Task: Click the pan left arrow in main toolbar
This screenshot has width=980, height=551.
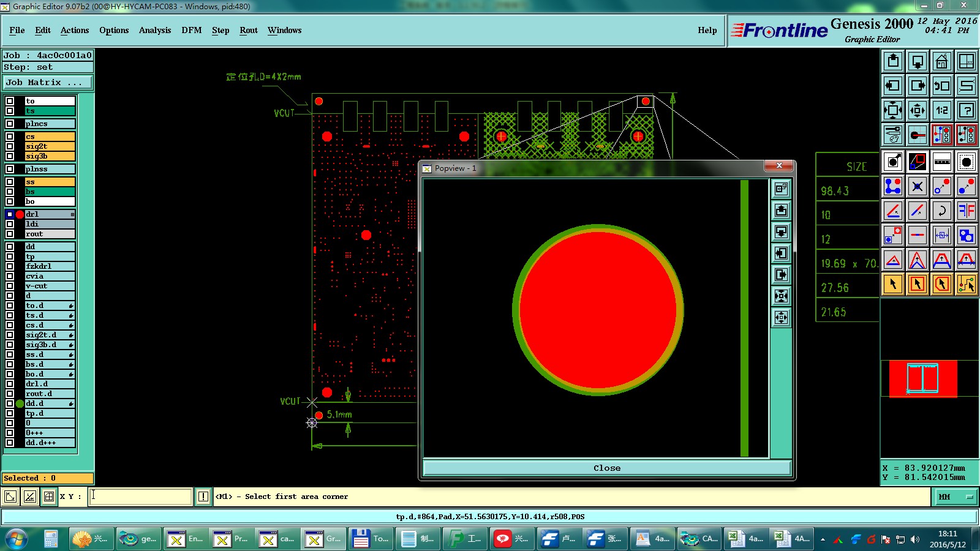Action: coord(893,86)
